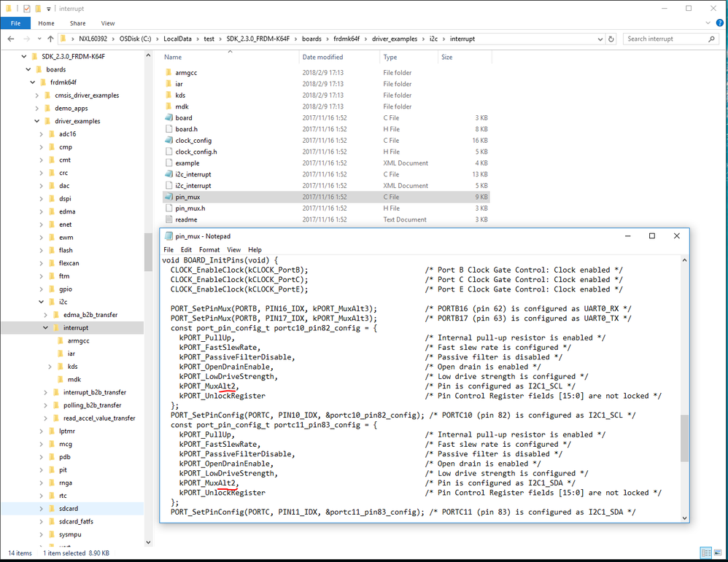Expand the sdcard tree node

click(42, 508)
